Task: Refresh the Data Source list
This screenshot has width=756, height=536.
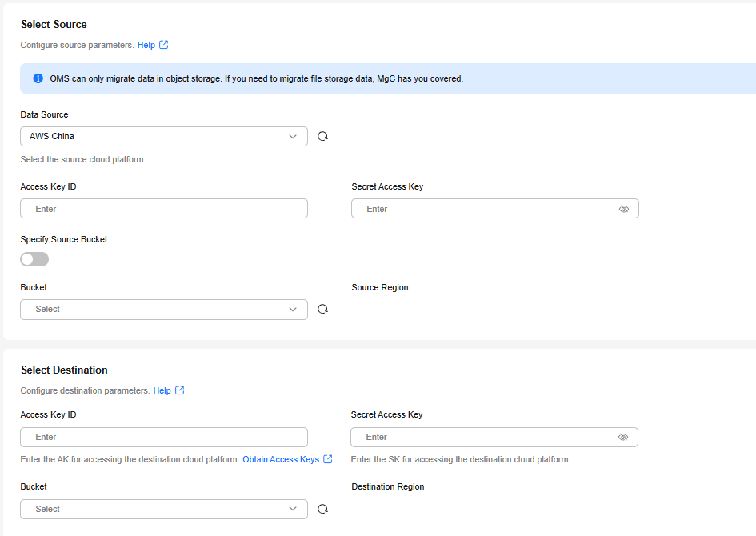Action: point(322,137)
